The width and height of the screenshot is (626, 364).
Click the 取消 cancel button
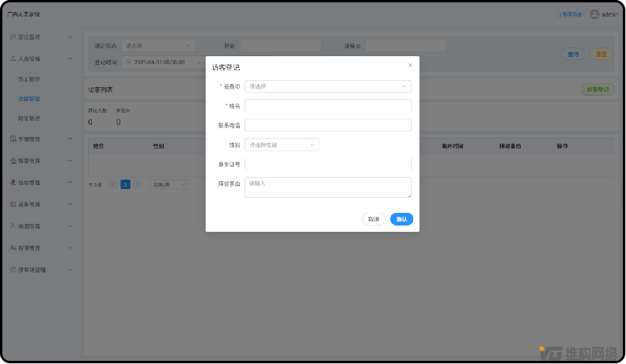coord(374,219)
